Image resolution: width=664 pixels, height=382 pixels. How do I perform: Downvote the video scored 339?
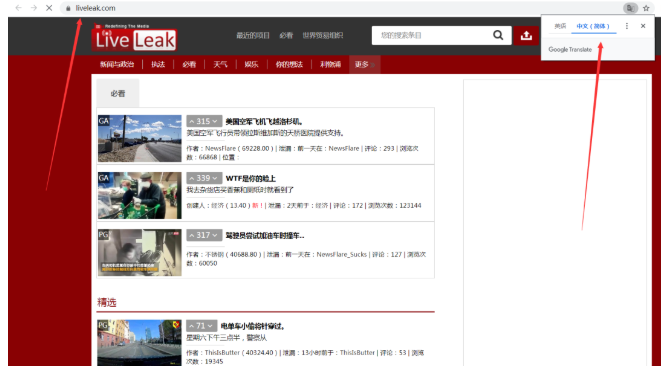[215, 178]
